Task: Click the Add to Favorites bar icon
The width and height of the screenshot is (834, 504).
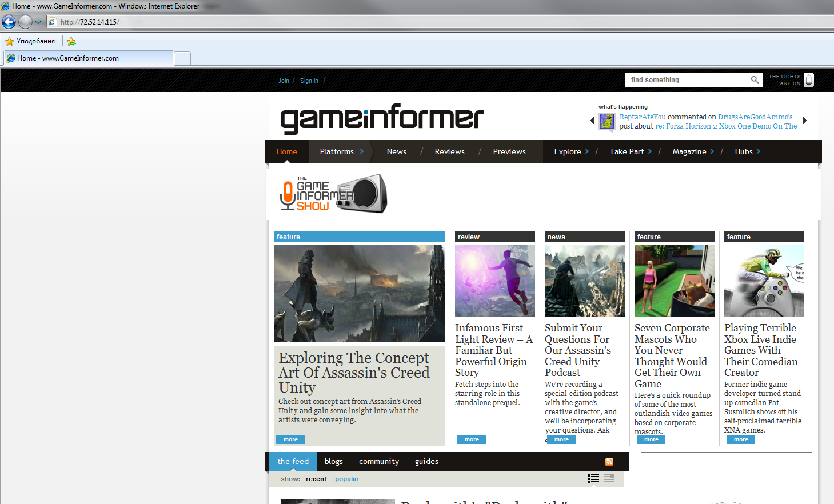Action: click(x=71, y=41)
